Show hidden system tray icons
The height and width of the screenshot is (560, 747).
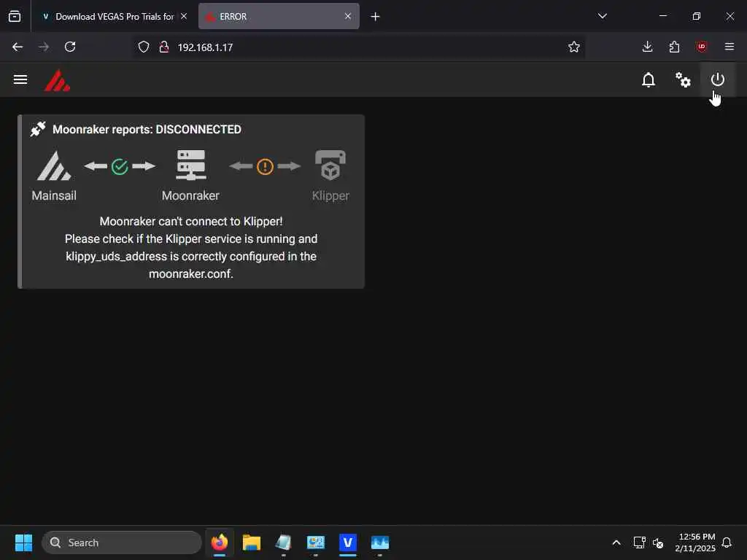click(616, 542)
